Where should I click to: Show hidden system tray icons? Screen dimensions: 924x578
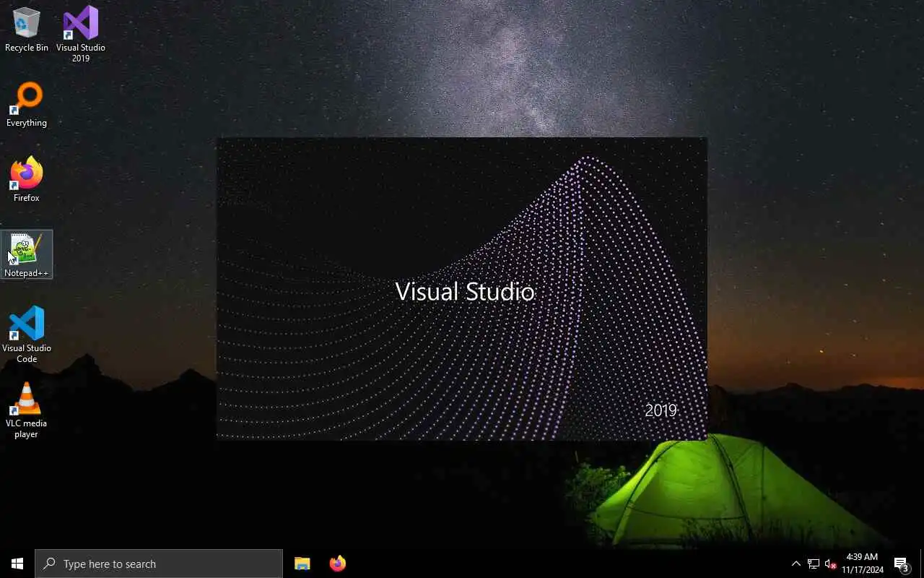pyautogui.click(x=796, y=564)
